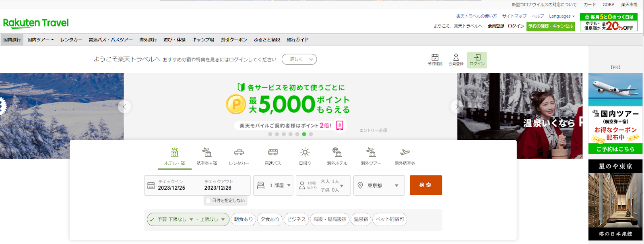
Task: Click the 星のや東京 ad banner
Action: (x=615, y=200)
